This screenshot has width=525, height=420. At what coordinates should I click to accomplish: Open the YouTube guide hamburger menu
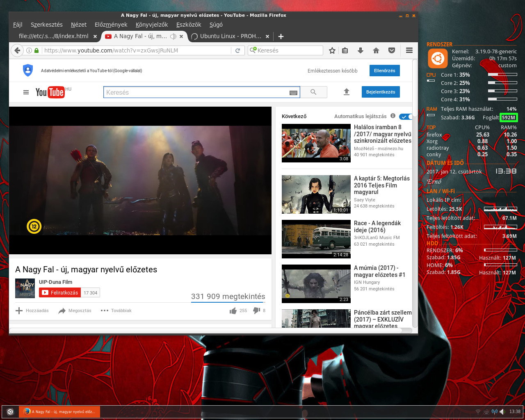point(26,92)
